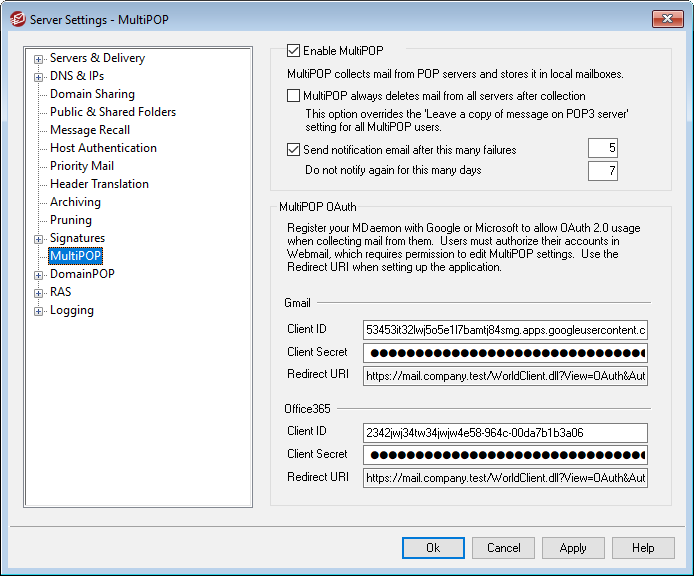
Task: Expand the Servers & Delivery tree node
Action: click(39, 59)
